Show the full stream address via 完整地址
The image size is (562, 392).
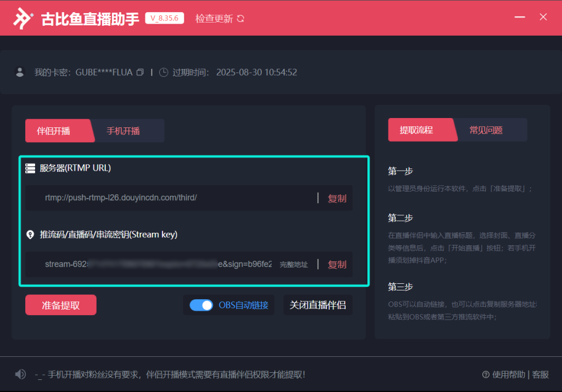[294, 265]
